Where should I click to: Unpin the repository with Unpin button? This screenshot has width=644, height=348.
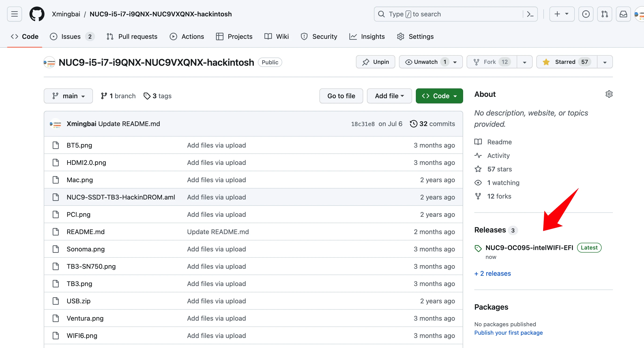[x=376, y=62]
